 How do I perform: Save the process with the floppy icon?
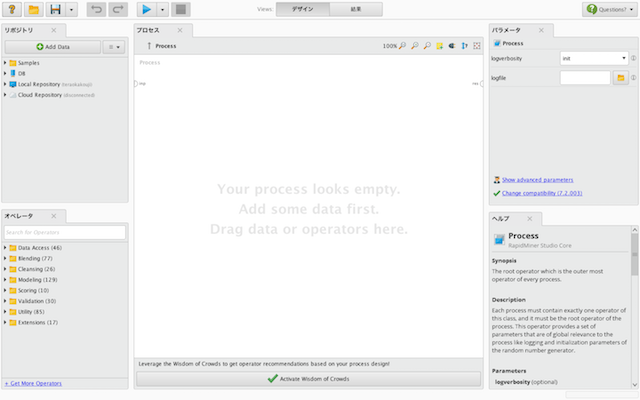56,9
